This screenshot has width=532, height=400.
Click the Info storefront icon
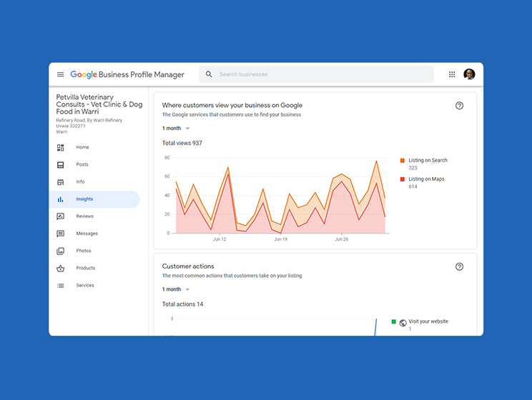[x=60, y=182]
